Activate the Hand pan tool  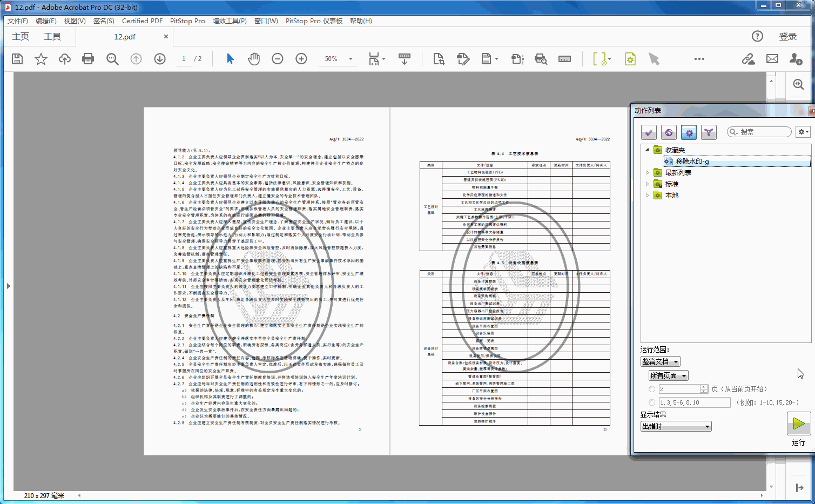coord(254,59)
